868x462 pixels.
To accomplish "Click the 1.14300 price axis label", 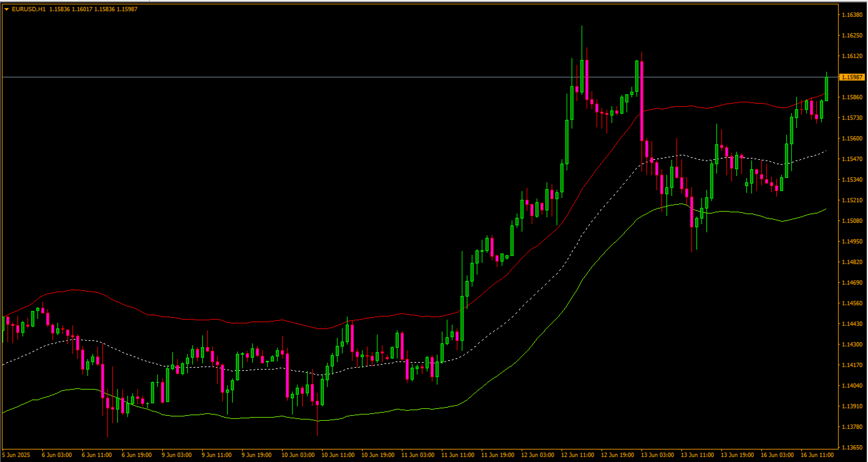I will point(852,344).
